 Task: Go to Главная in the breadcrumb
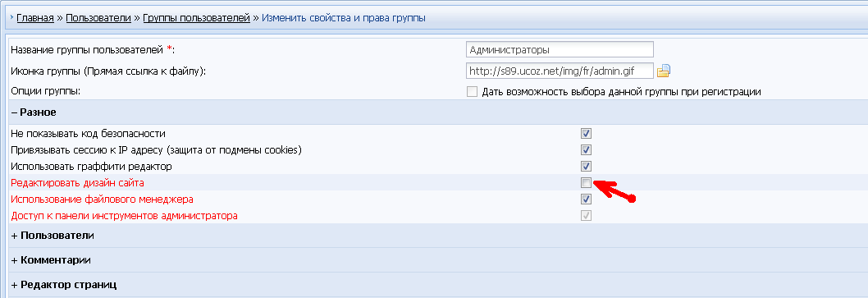[x=35, y=18]
